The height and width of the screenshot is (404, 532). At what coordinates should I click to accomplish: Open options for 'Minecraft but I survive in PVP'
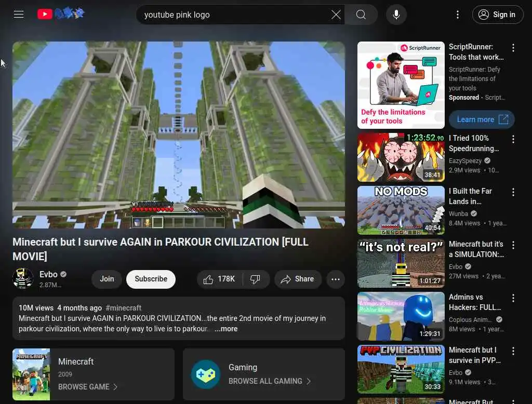coord(513,351)
